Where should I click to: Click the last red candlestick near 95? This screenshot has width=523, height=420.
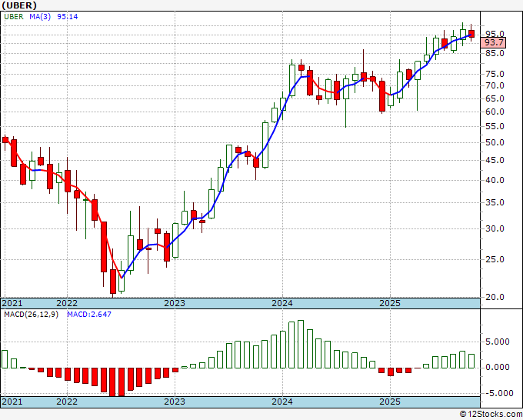[471, 34]
